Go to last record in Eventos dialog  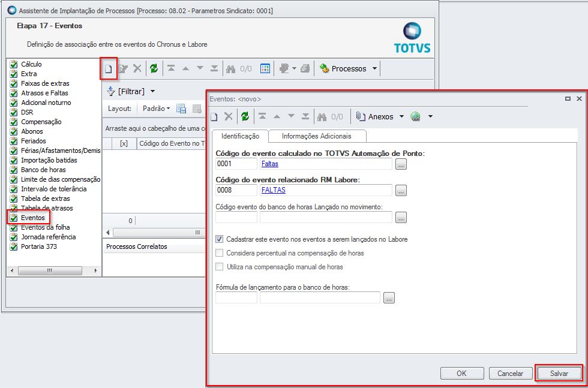tap(305, 116)
